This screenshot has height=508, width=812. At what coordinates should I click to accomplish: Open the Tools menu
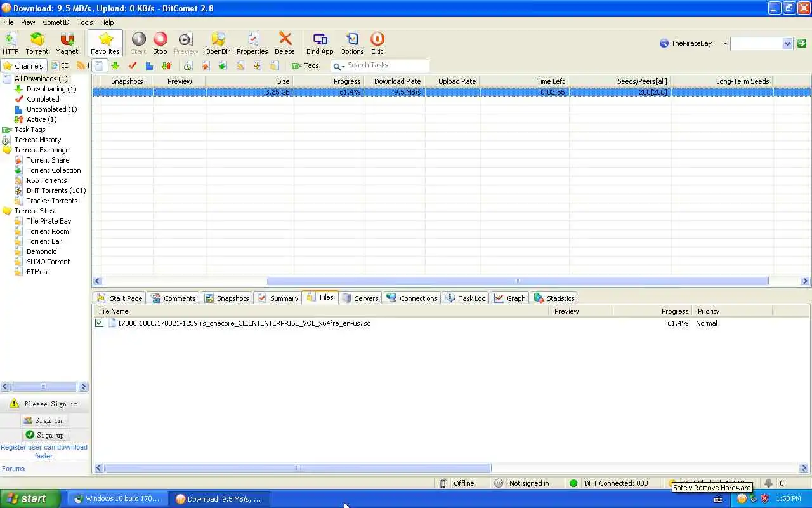click(x=85, y=22)
